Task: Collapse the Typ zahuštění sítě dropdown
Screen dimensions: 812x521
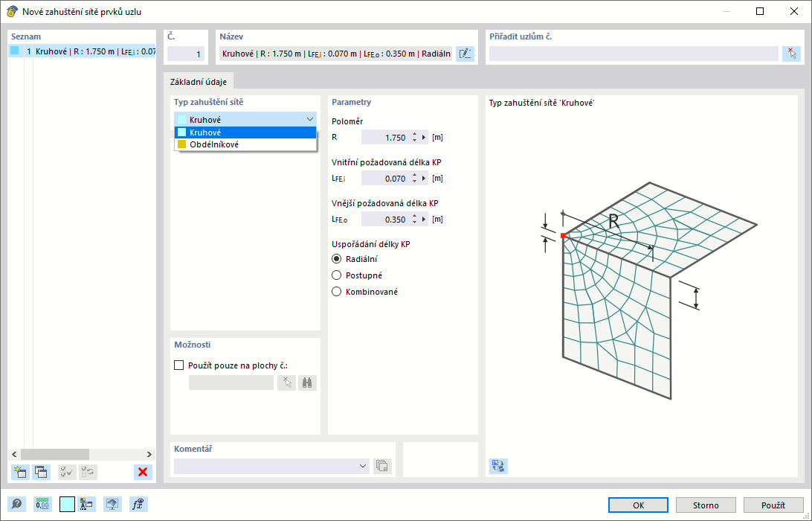Action: click(x=309, y=120)
